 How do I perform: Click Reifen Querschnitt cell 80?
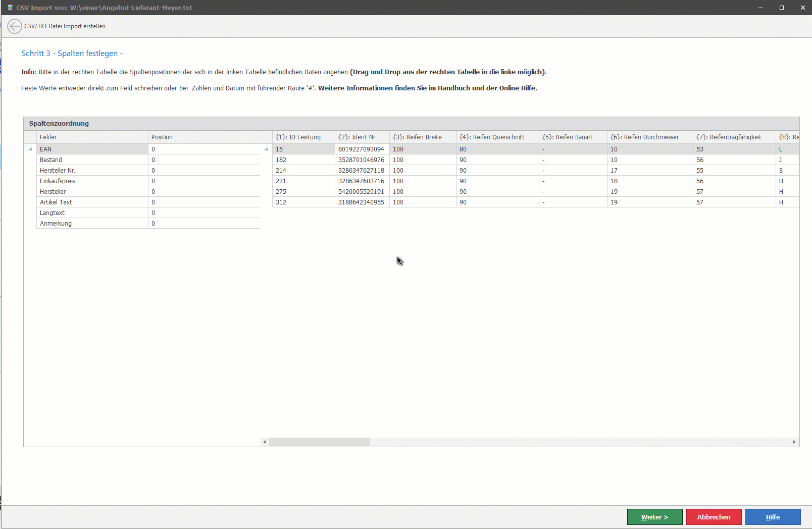pyautogui.click(x=497, y=149)
